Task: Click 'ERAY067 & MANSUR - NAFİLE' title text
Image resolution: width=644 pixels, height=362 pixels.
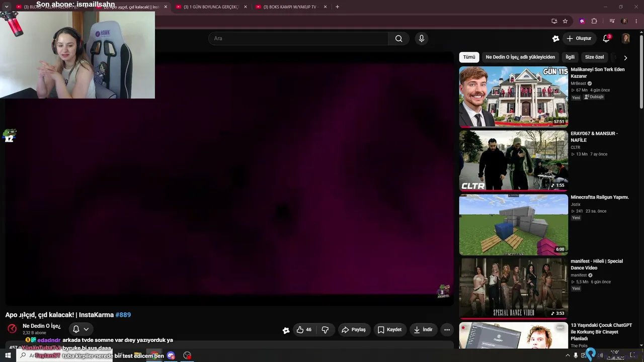Action: 594,137
